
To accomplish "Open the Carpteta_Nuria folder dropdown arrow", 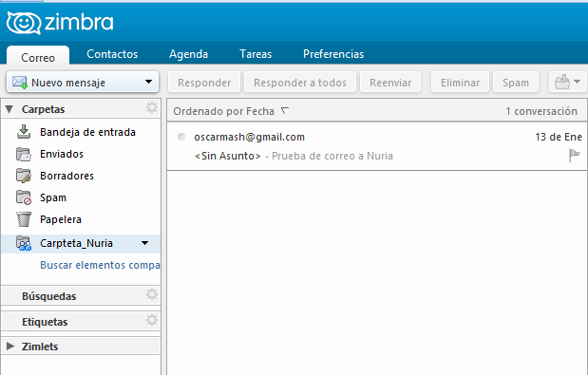I will click(144, 243).
